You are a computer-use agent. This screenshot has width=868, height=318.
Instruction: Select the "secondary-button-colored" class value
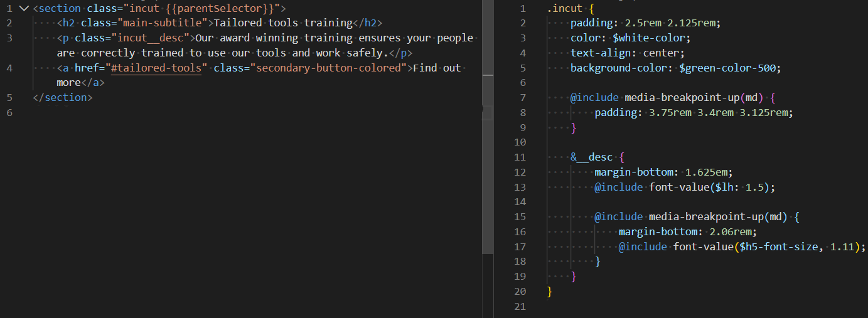(x=328, y=68)
